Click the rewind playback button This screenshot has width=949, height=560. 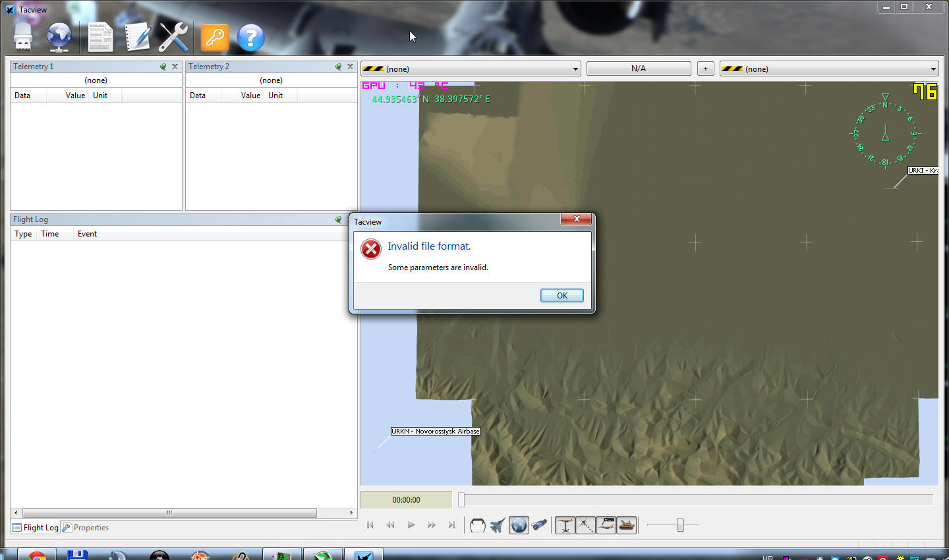point(391,525)
